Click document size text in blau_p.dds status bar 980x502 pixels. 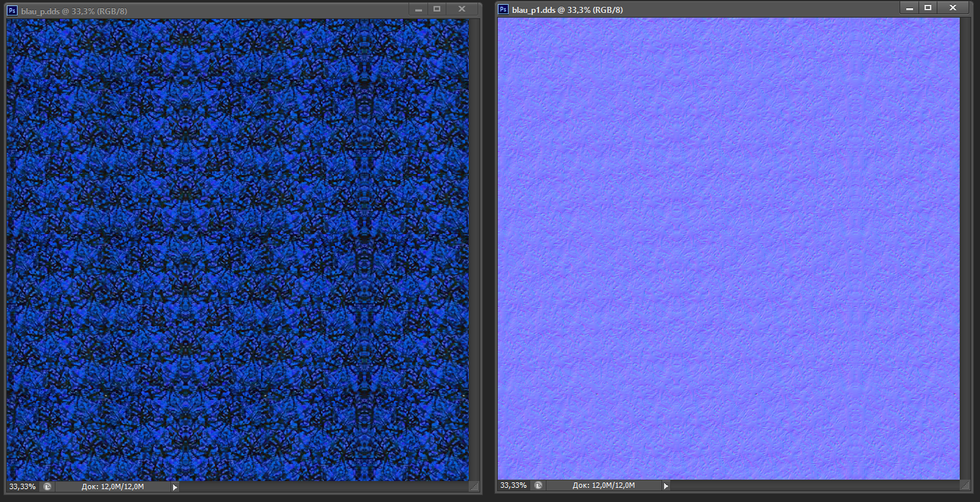click(x=113, y=486)
